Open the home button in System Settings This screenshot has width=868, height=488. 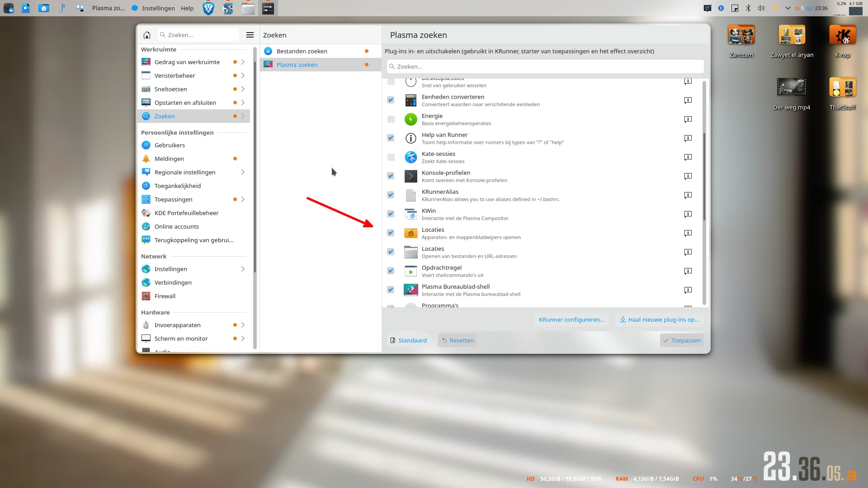point(147,35)
